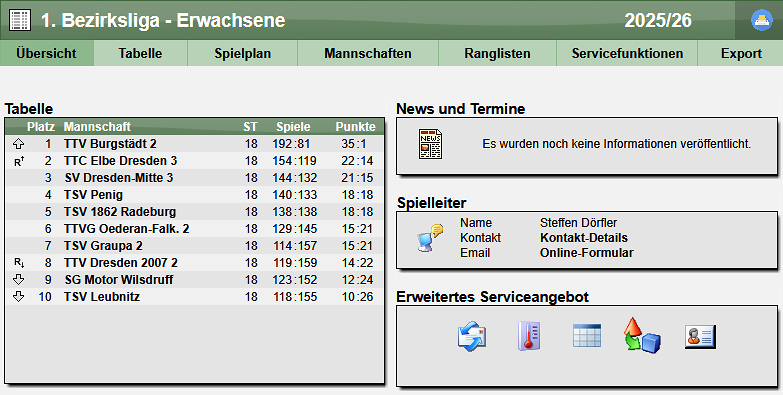
Task: Open team TTVG Oederan-Falk. 2
Action: (126, 229)
